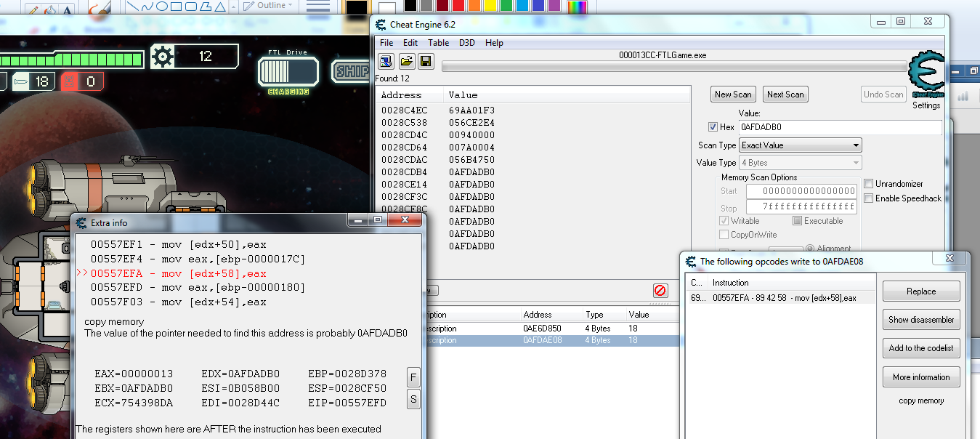This screenshot has width=980, height=439.
Task: Click the Next Scan button
Action: (x=785, y=94)
